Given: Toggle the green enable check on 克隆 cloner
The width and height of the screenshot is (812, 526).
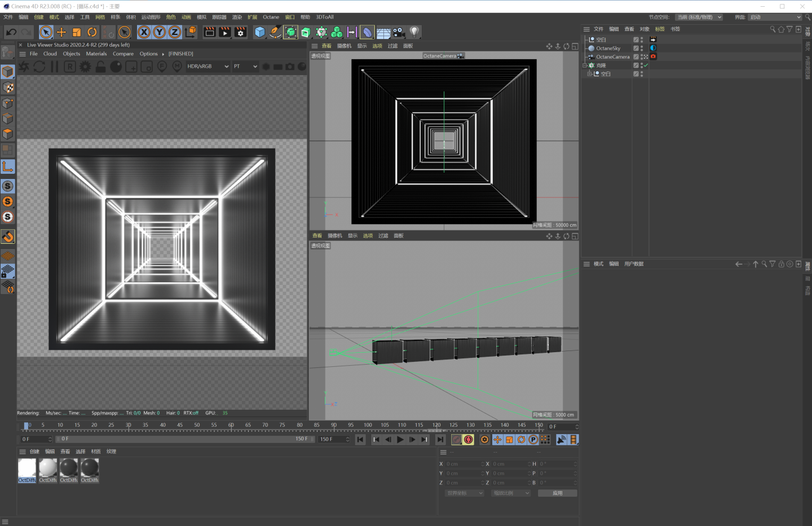Looking at the screenshot, I should click(646, 65).
